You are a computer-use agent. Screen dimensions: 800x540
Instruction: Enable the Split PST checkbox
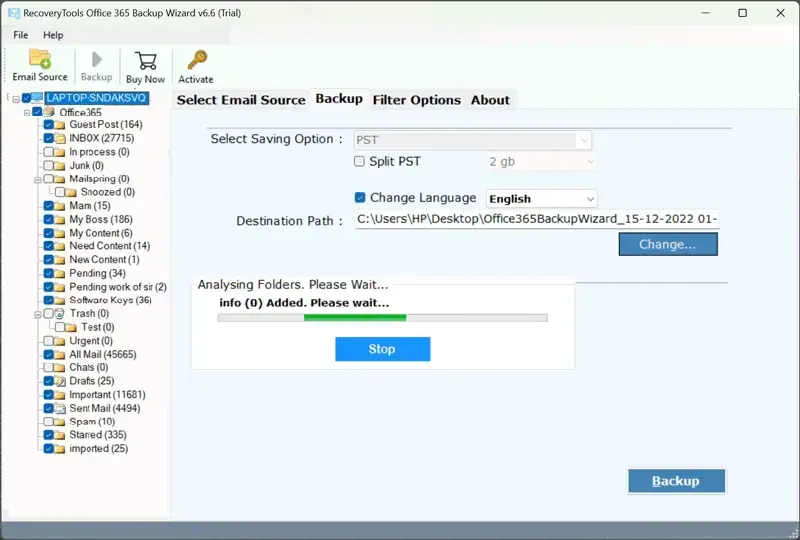click(x=360, y=162)
